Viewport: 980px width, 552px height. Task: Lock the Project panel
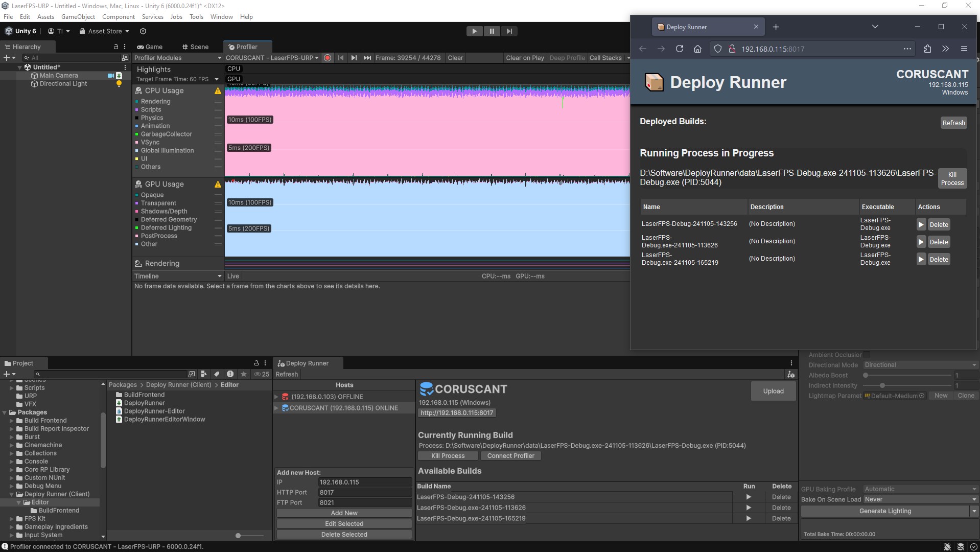click(x=256, y=363)
